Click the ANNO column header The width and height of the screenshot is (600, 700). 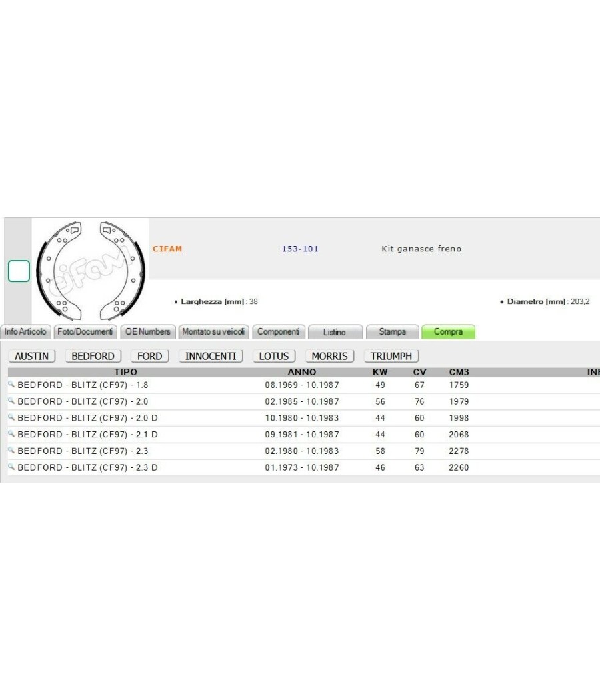302,372
